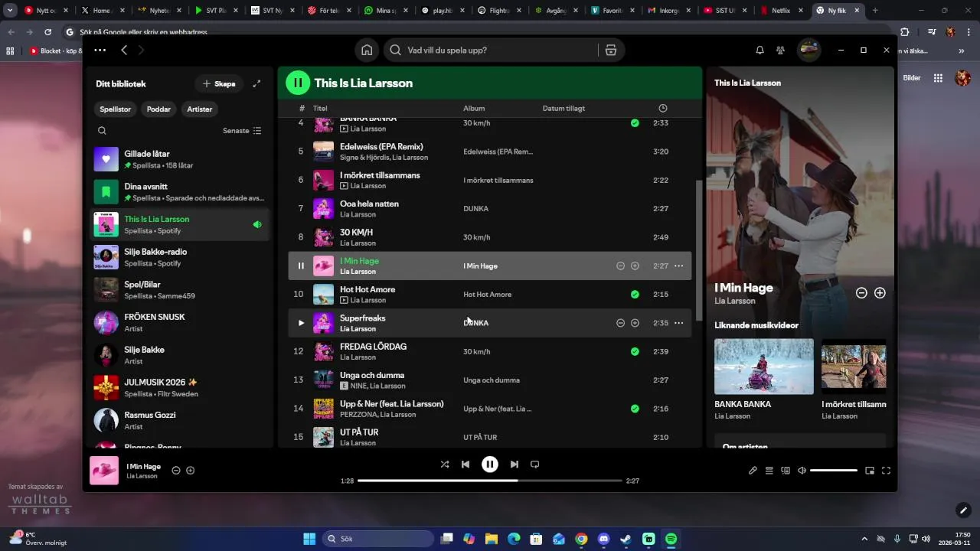
Task: Click the minus icon in the right Now Playing panel
Action: pyautogui.click(x=861, y=293)
